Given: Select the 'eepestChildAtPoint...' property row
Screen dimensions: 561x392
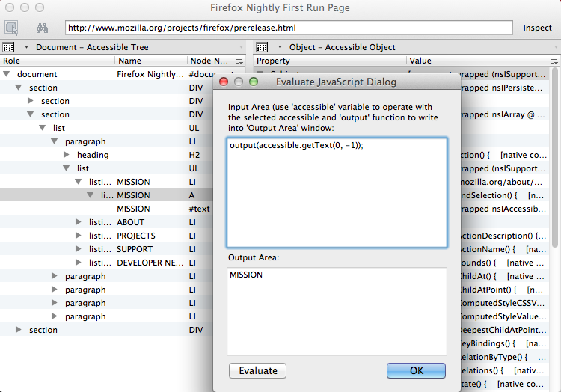Looking at the screenshot, I should [503, 330].
